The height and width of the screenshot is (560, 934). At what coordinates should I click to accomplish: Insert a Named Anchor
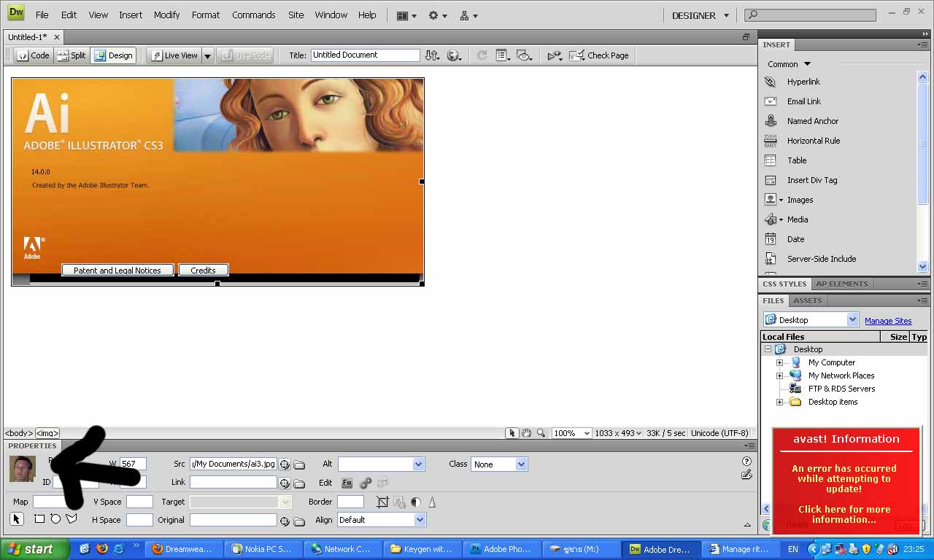812,121
